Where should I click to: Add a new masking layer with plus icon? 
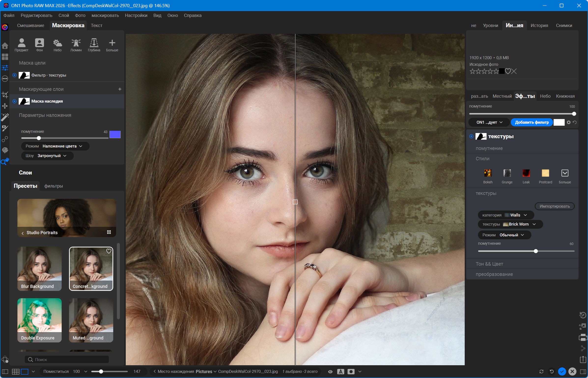click(x=120, y=89)
